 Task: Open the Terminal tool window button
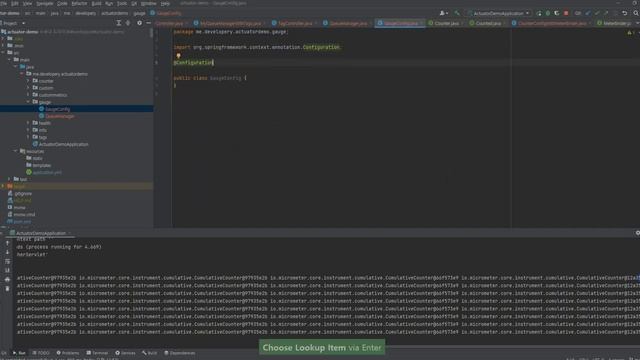(x=97, y=353)
